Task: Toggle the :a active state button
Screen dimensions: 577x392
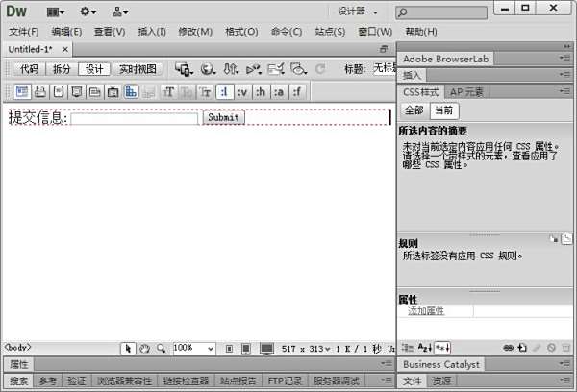Action: point(279,92)
